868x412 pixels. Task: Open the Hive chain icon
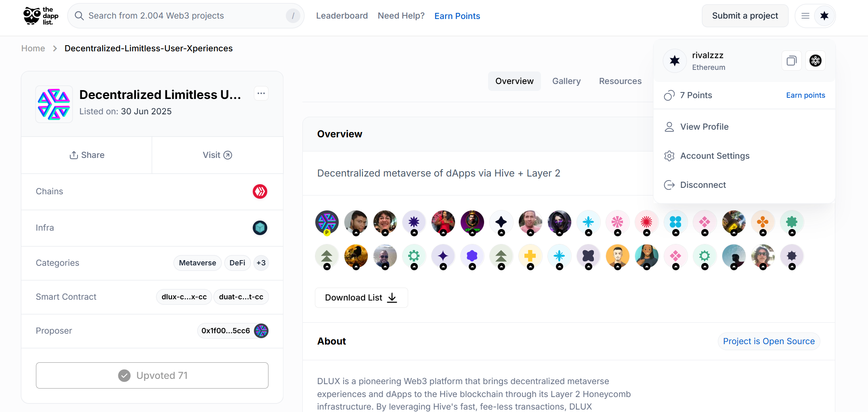(260, 191)
